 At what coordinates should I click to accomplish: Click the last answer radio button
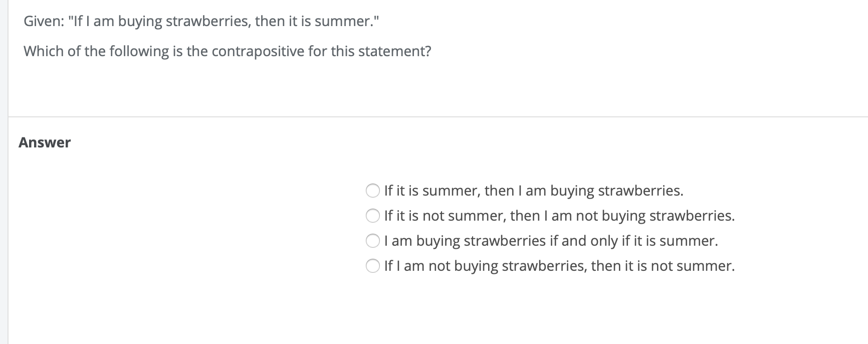(x=373, y=266)
